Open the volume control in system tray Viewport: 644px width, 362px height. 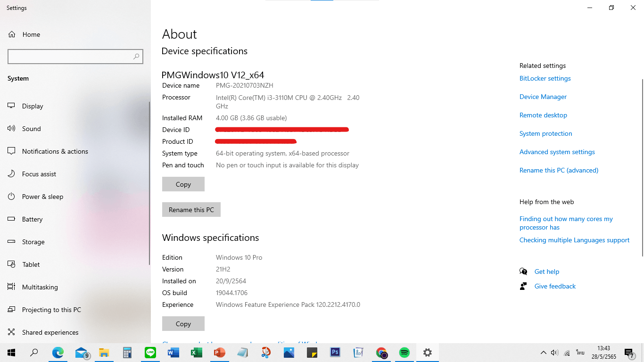pyautogui.click(x=554, y=353)
